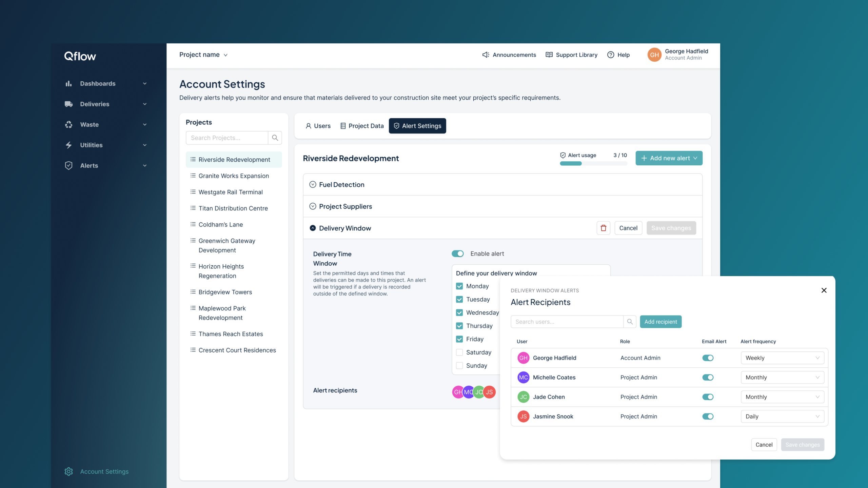Click George Hadfield GH avatar in header
The height and width of the screenshot is (488, 868).
point(654,55)
